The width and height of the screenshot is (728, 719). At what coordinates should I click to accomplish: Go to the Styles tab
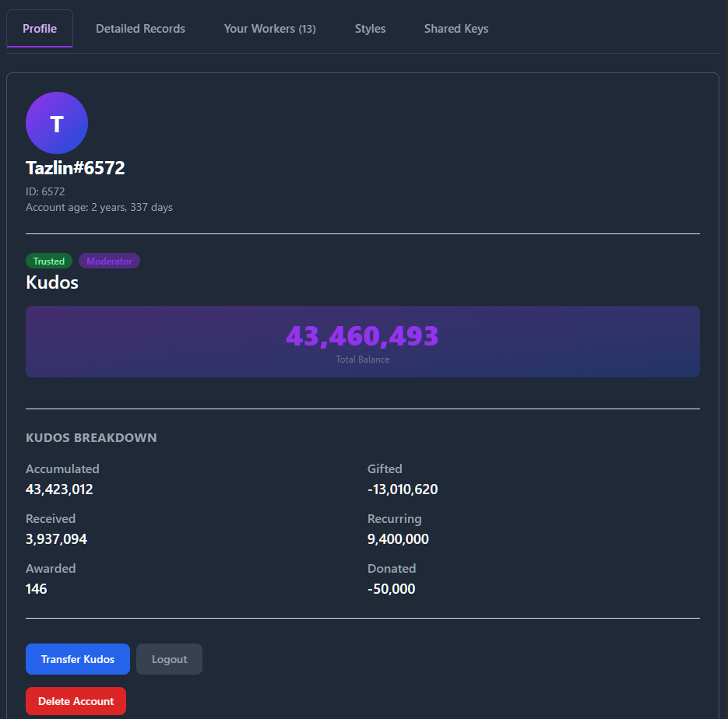coord(370,29)
